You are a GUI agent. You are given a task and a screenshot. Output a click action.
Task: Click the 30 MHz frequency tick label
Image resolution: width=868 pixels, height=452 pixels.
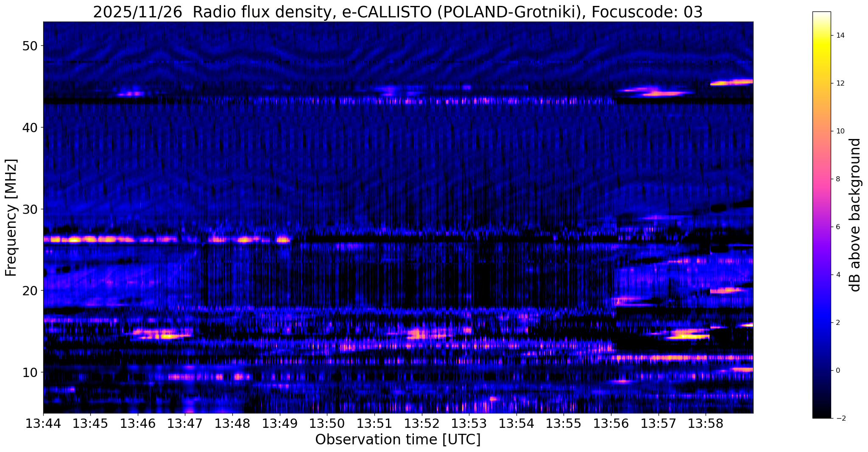click(x=30, y=209)
